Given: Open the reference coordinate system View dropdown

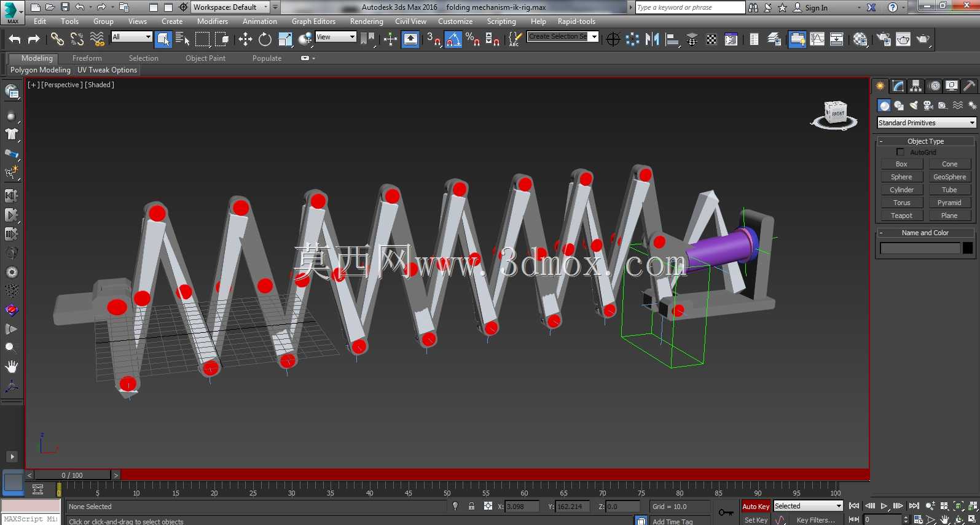Looking at the screenshot, I should pyautogui.click(x=335, y=37).
